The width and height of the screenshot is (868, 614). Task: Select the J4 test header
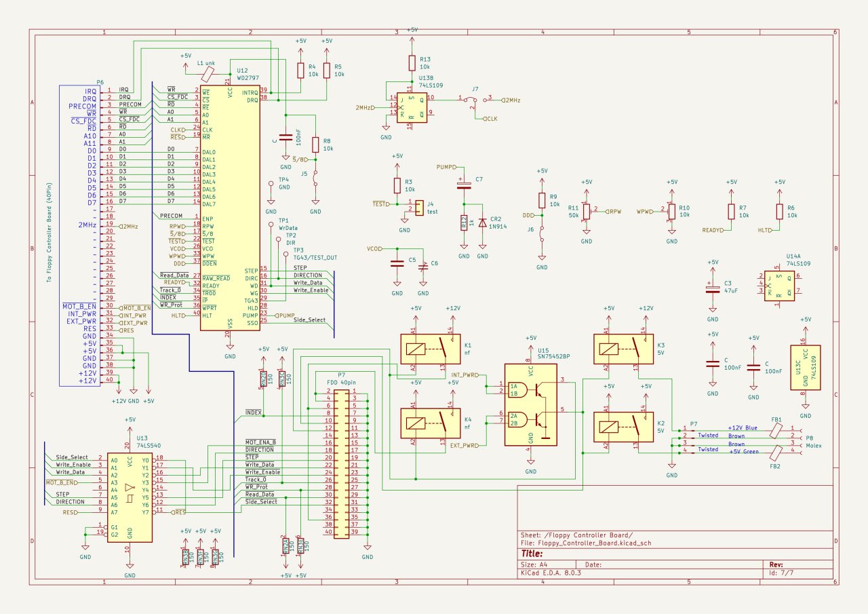(x=418, y=206)
